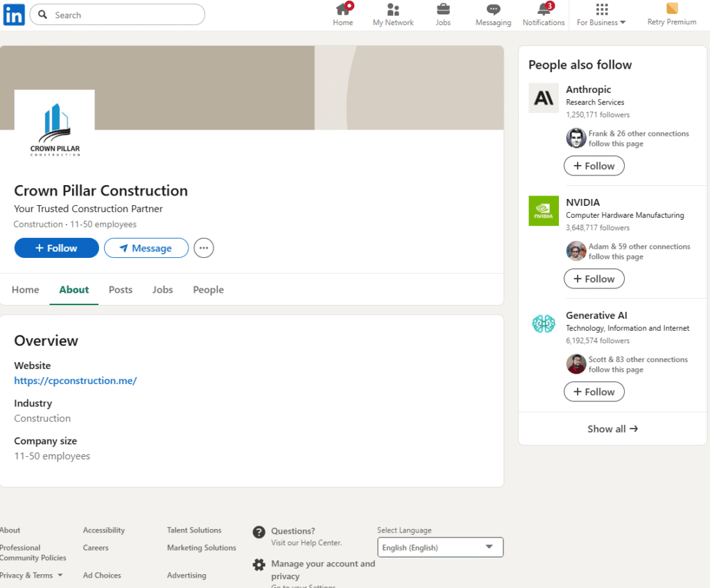Switch to the People tab

pos(208,290)
